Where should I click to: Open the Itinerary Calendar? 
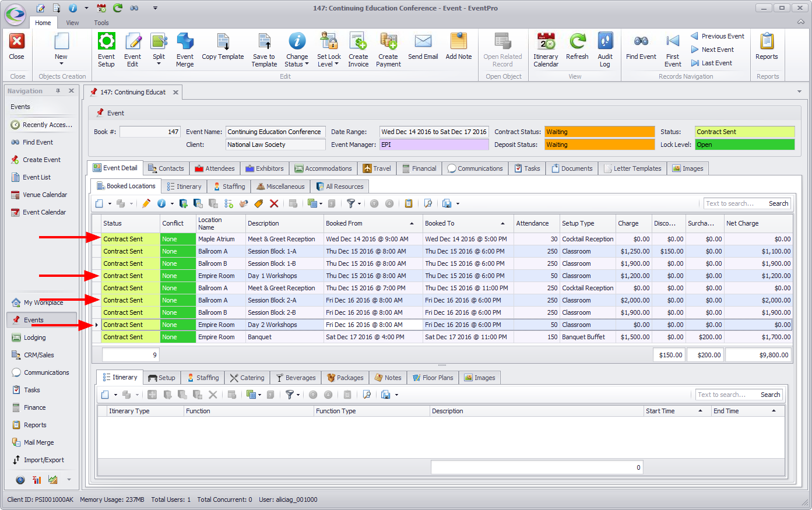click(546, 49)
